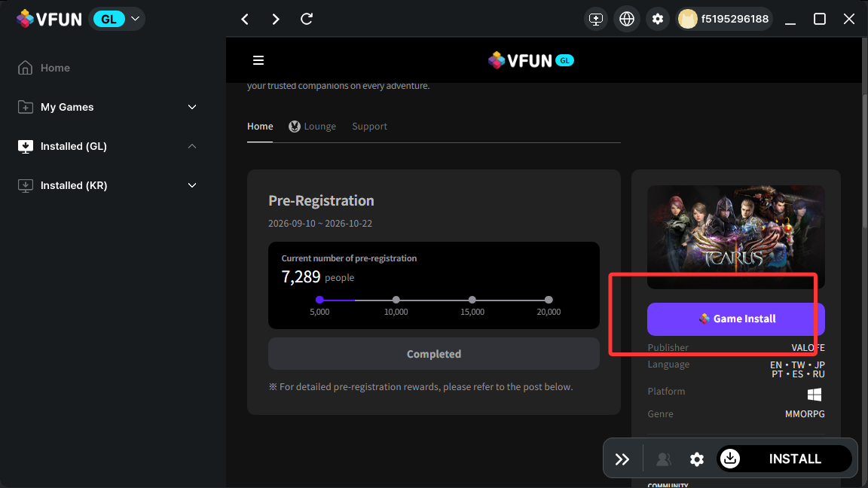Click the Home house icon in sidebar
868x488 pixels.
[25, 68]
